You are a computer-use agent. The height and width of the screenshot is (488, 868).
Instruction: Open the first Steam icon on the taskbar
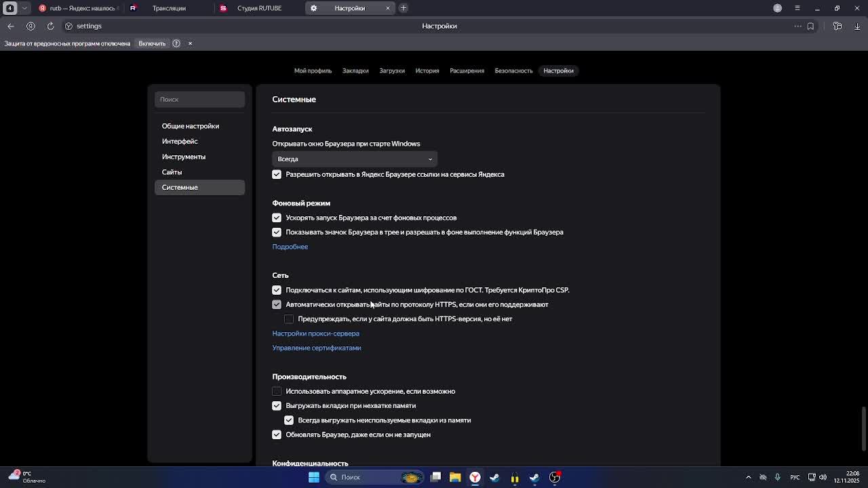[x=494, y=477]
